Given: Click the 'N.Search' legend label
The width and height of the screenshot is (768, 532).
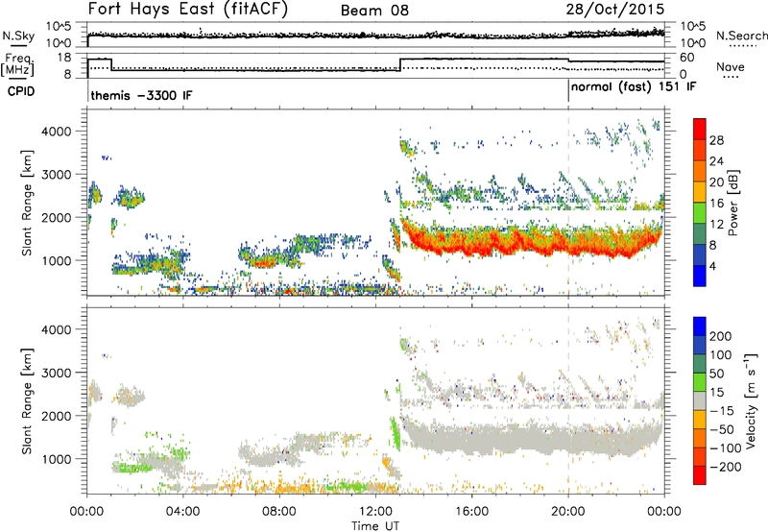Looking at the screenshot, I should click(x=741, y=36).
